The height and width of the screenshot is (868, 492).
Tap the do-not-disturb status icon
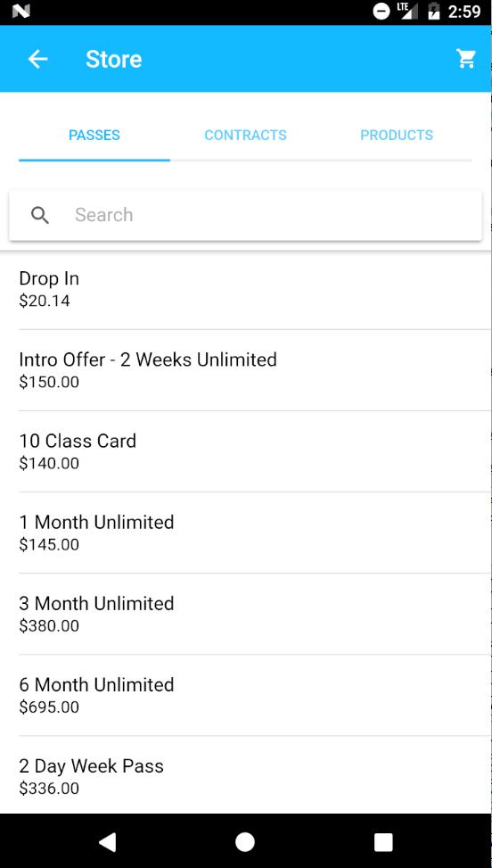tap(381, 12)
